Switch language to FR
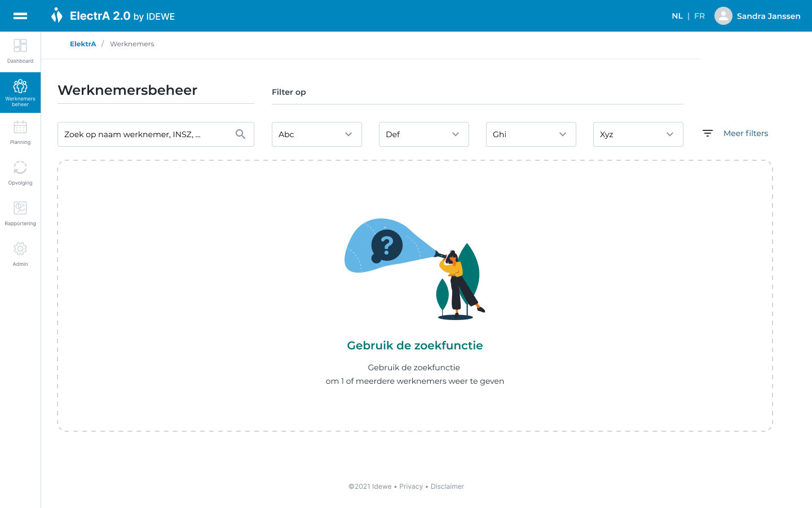 point(699,16)
